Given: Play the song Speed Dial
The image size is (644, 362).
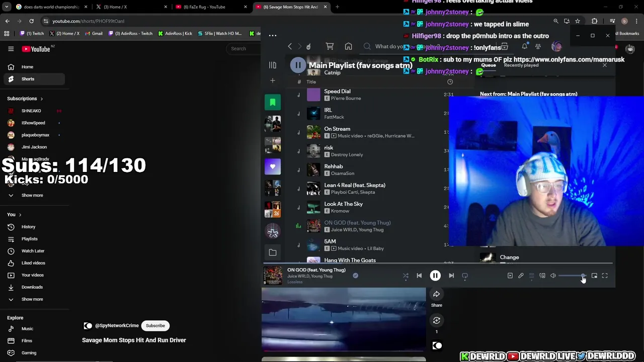Looking at the screenshot, I should click(337, 92).
